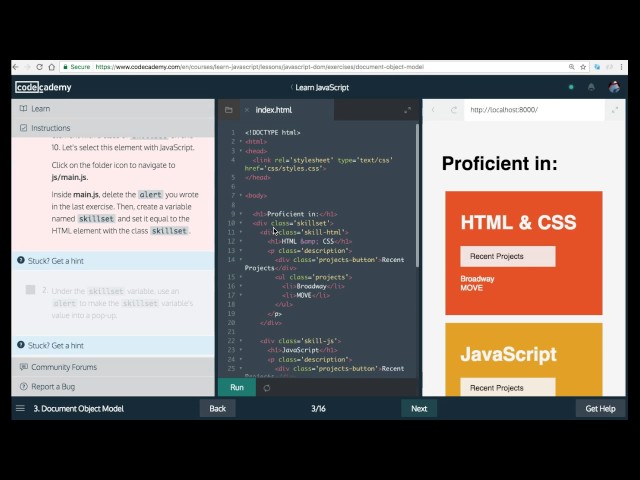Click the localhost:8000 preview URL field
This screenshot has height=480, width=640.
point(534,110)
